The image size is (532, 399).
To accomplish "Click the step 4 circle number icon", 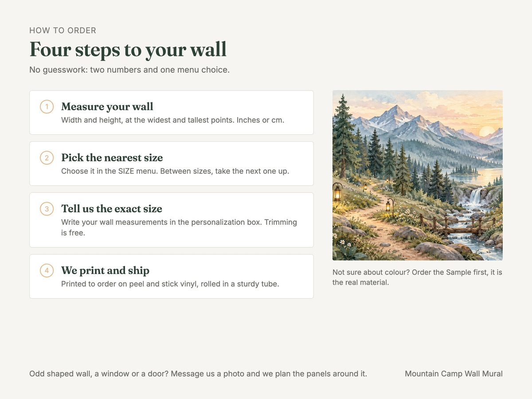I will (47, 270).
